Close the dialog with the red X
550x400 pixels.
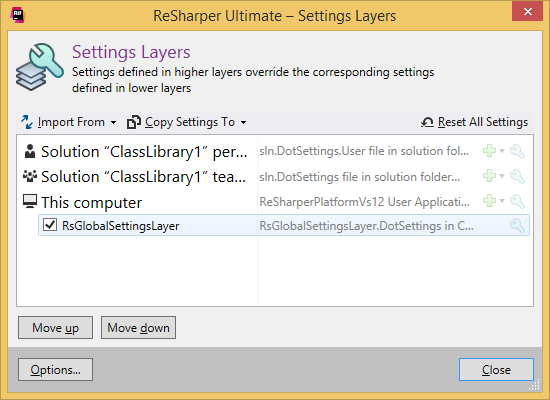[527, 11]
